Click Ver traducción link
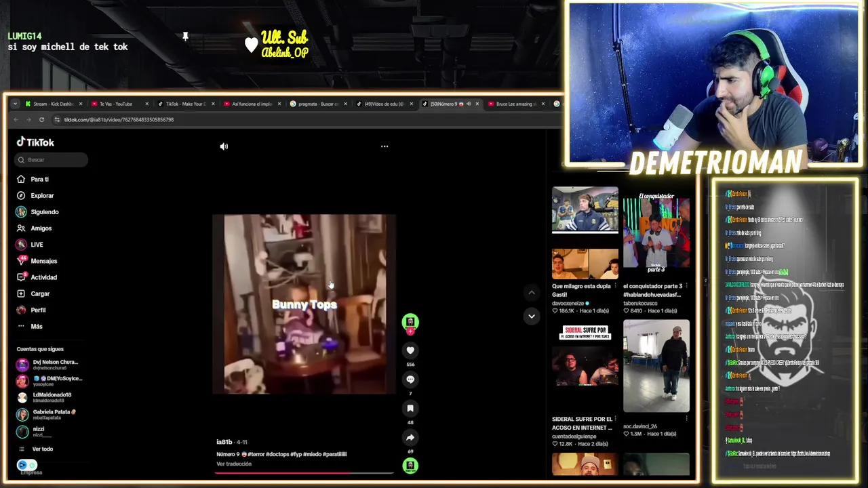Screen dimensions: 868x488 click(234, 464)
